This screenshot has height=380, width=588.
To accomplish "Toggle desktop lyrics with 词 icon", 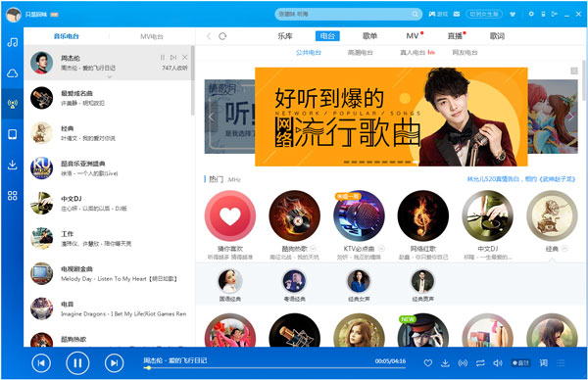I will click(543, 362).
